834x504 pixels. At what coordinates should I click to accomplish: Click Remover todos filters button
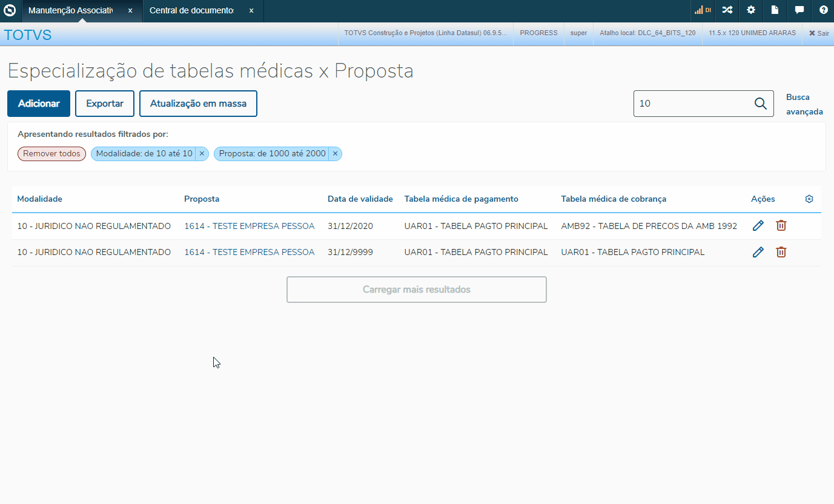(x=51, y=154)
